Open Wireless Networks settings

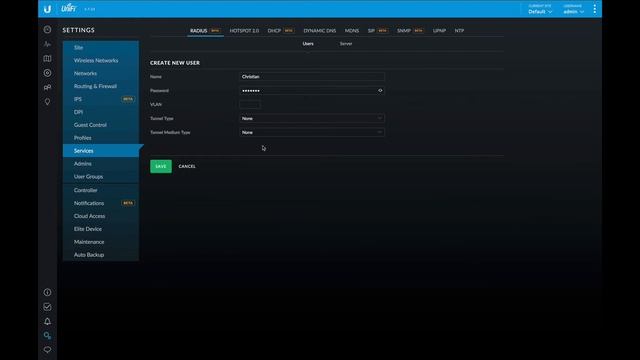pyautogui.click(x=101, y=60)
